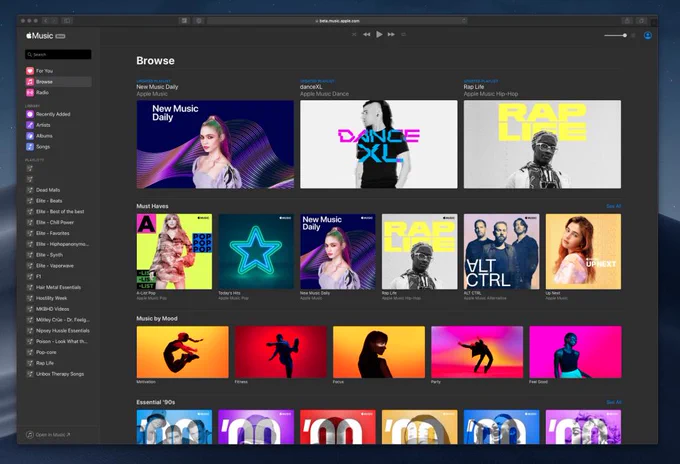Open the Songs note icon
The image size is (680, 464).
coord(30,147)
